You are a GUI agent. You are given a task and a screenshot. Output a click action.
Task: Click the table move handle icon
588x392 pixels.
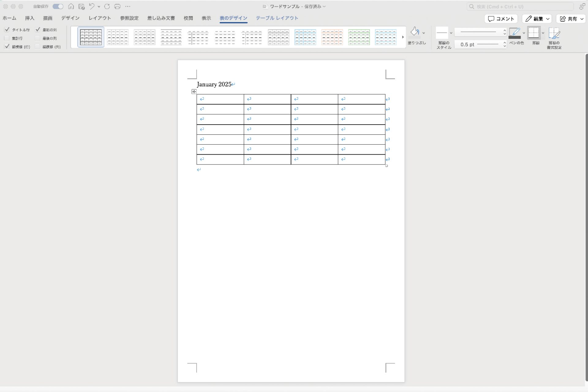(194, 92)
